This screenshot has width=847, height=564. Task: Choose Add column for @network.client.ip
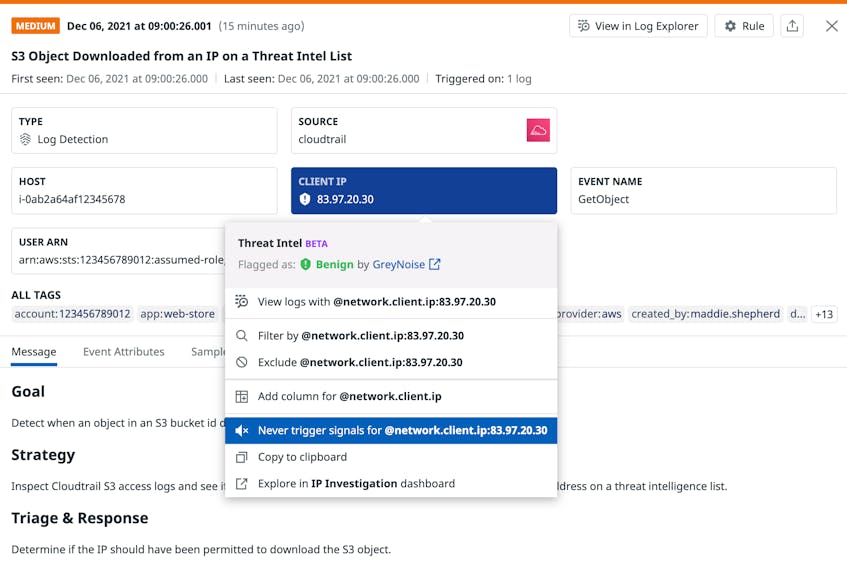(391, 397)
